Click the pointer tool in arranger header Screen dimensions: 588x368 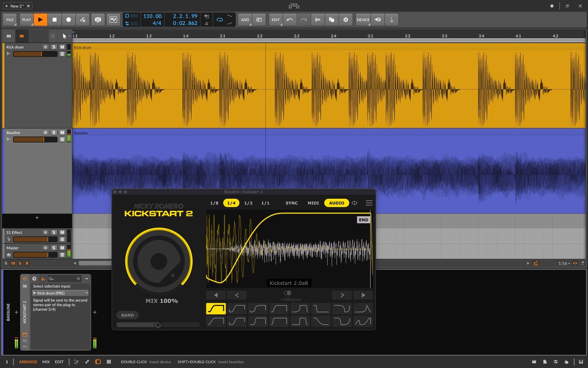click(64, 36)
